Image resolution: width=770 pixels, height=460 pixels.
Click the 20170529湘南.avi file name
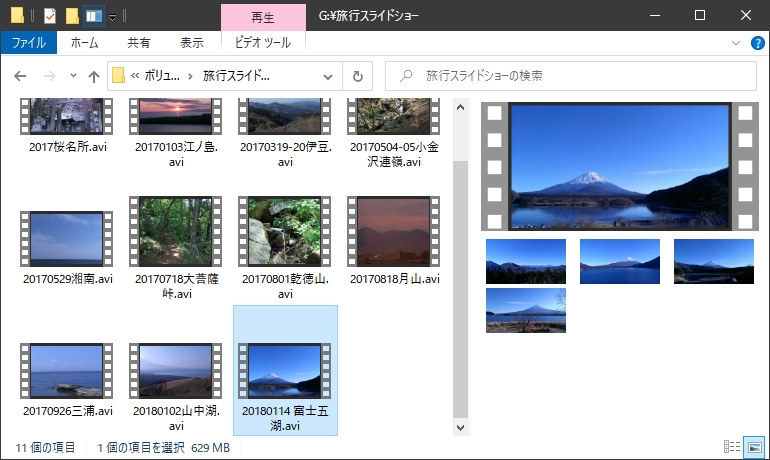coord(68,279)
